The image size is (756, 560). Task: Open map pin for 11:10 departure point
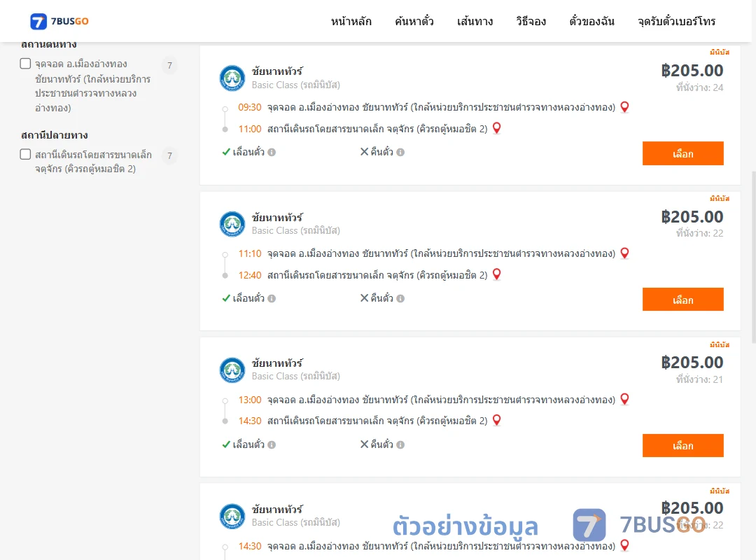(624, 253)
